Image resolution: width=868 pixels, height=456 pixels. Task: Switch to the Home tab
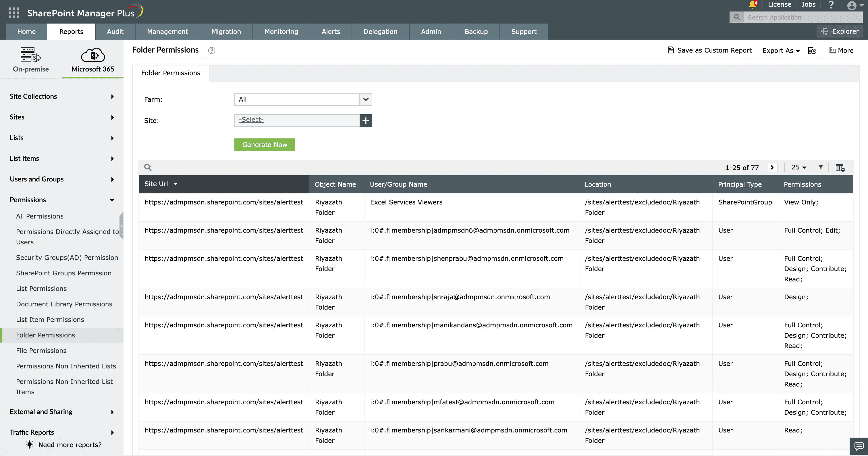coord(26,32)
